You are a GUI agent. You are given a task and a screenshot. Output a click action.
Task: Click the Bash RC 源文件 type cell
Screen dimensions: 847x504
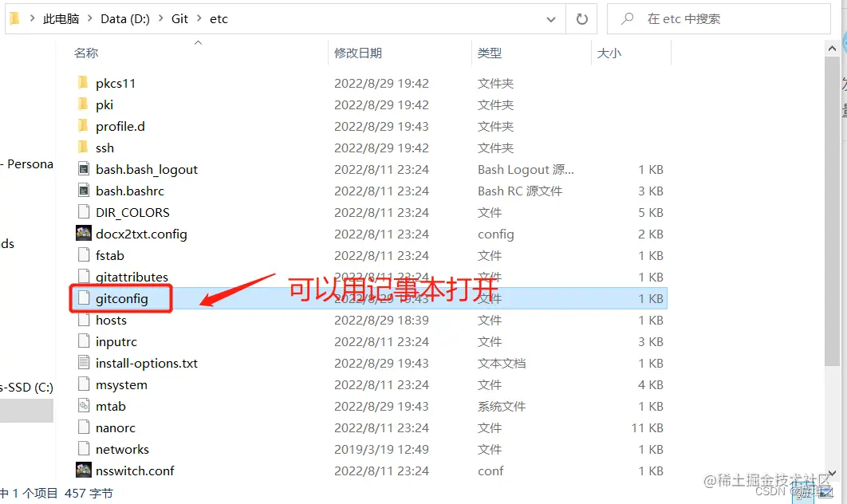[x=520, y=191]
